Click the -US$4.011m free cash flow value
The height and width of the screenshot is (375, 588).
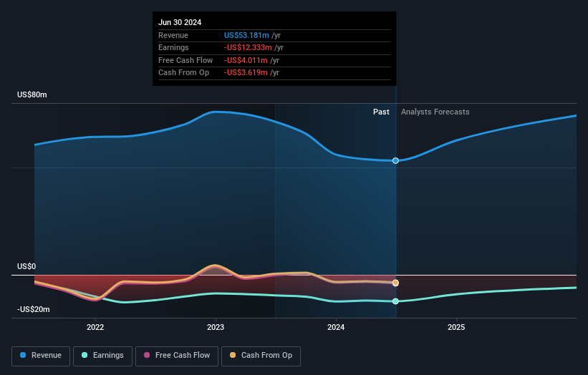[246, 60]
